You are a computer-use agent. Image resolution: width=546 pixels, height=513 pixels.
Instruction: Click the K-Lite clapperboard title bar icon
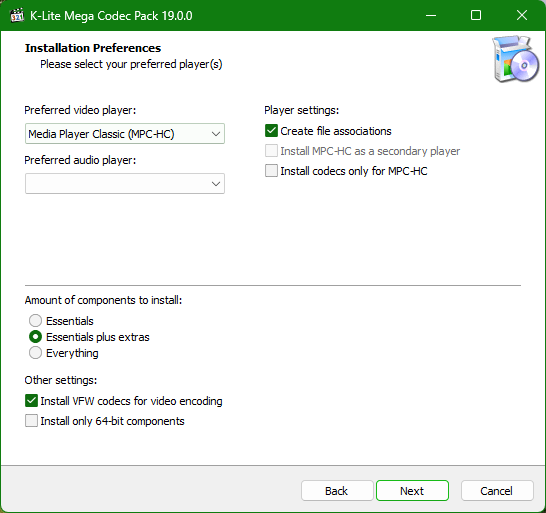(17, 15)
